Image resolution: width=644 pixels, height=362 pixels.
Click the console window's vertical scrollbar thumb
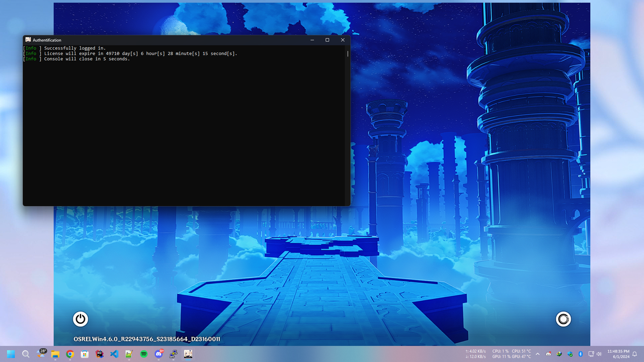[x=348, y=53]
